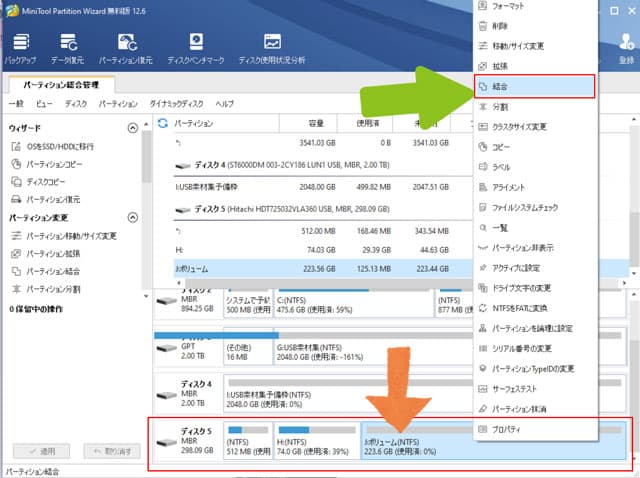Run ファイルシステムチェック from context menu
The image size is (640, 478).
(x=536, y=207)
